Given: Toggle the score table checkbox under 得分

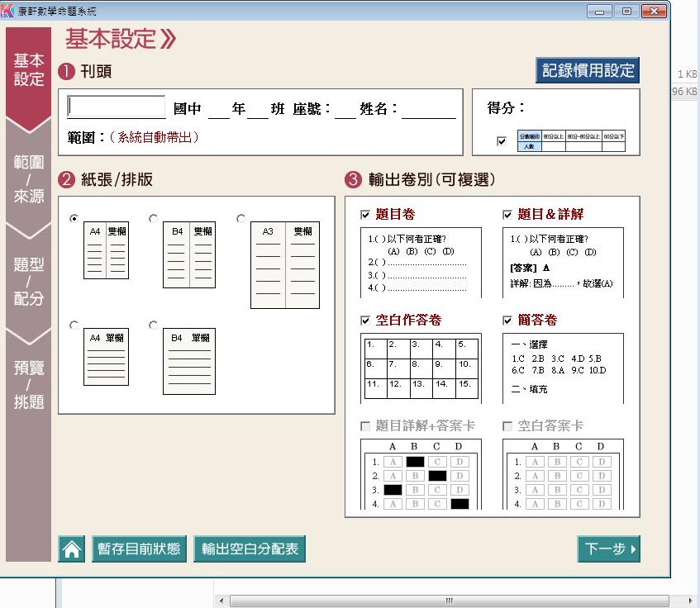Looking at the screenshot, I should pyautogui.click(x=501, y=141).
